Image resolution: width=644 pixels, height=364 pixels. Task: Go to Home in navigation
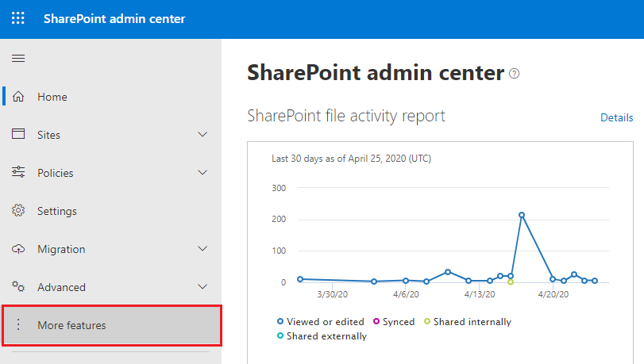(112, 97)
